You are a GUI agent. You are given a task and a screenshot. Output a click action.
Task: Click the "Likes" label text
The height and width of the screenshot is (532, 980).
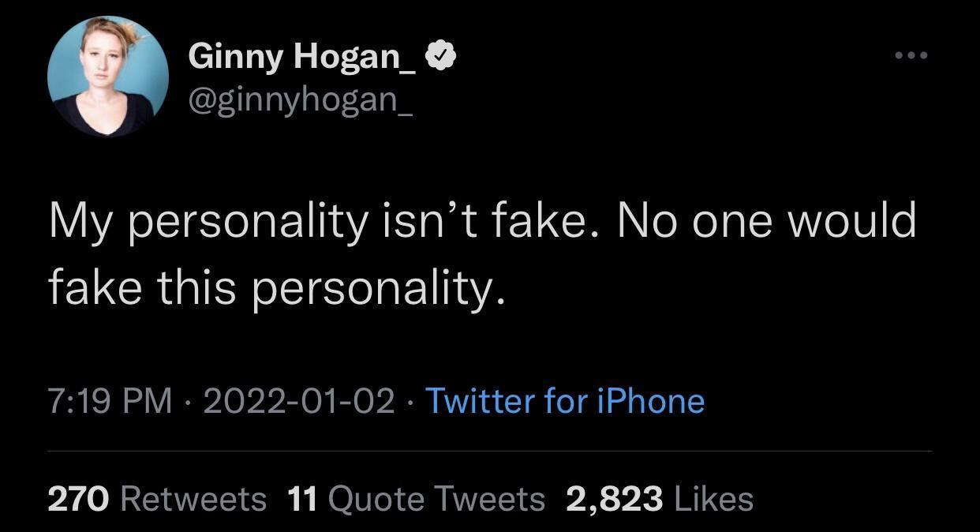(x=713, y=499)
